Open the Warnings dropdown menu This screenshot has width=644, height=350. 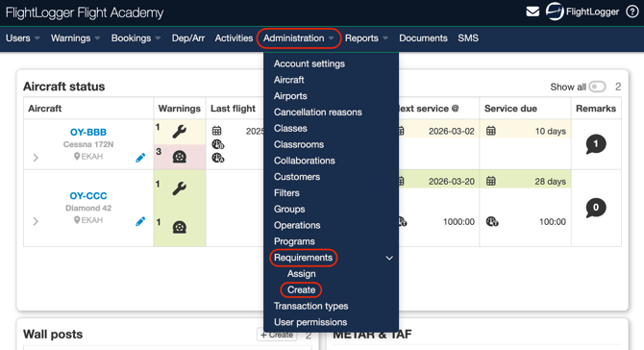(x=75, y=38)
